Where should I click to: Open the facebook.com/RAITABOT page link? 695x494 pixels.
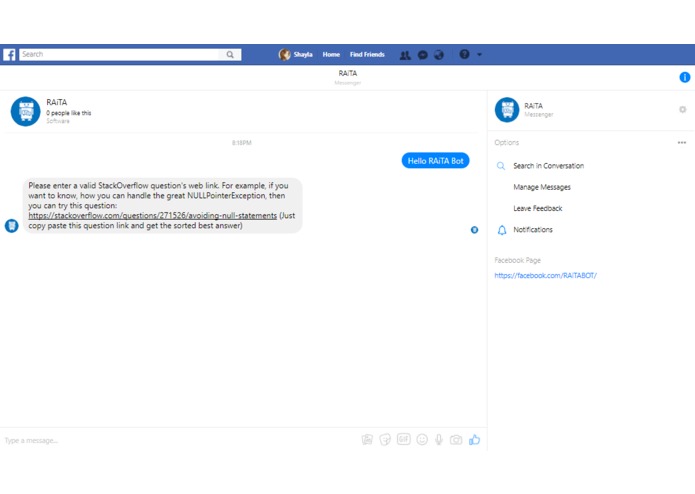point(545,275)
